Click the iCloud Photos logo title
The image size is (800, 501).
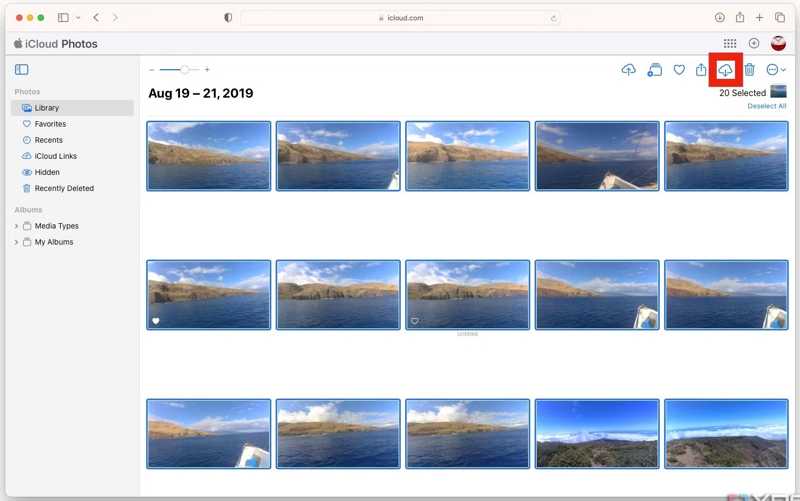[56, 44]
